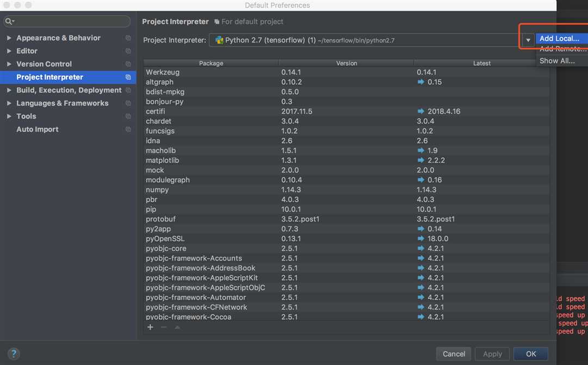Expand the Editor section
The height and width of the screenshot is (365, 588).
click(x=9, y=51)
